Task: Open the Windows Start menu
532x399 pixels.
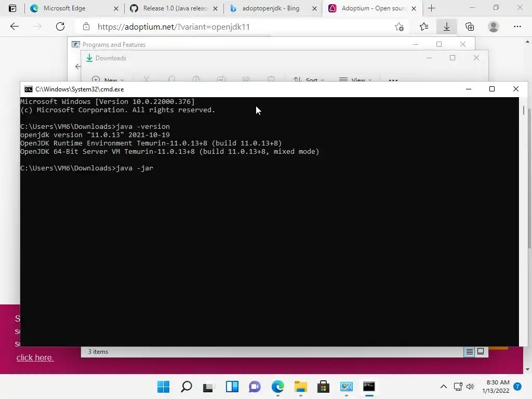Action: tap(163, 387)
